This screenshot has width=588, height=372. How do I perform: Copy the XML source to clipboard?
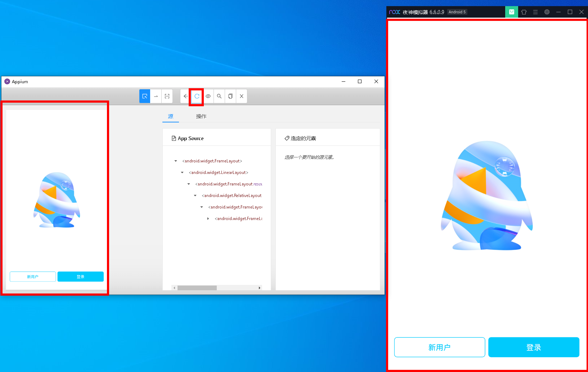click(x=230, y=96)
